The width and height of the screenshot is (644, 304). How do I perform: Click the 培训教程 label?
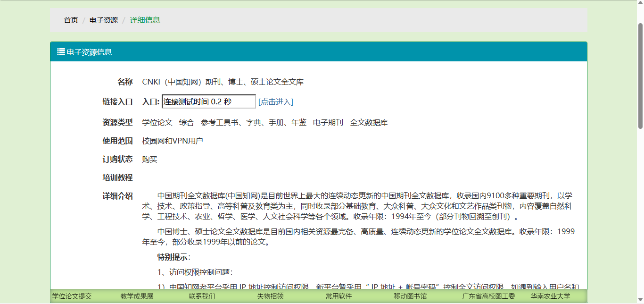118,177
